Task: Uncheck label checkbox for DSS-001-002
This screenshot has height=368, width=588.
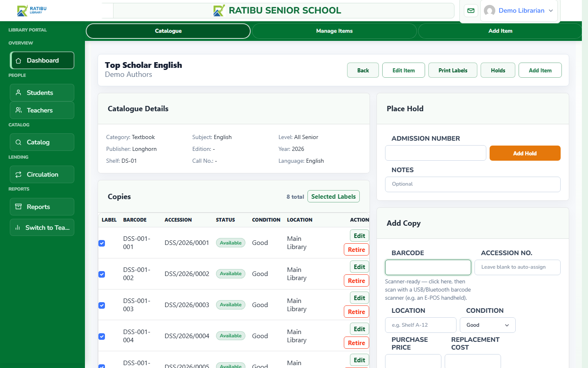Action: pyautogui.click(x=102, y=274)
